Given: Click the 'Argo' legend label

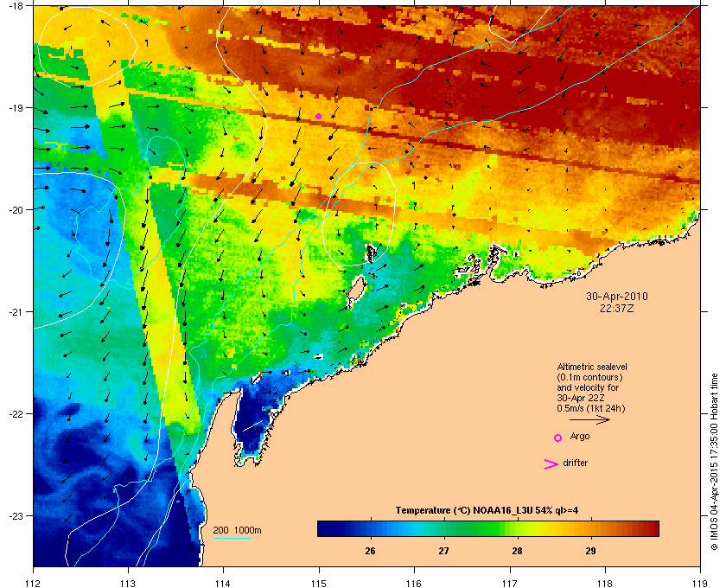Looking at the screenshot, I should 580,437.
